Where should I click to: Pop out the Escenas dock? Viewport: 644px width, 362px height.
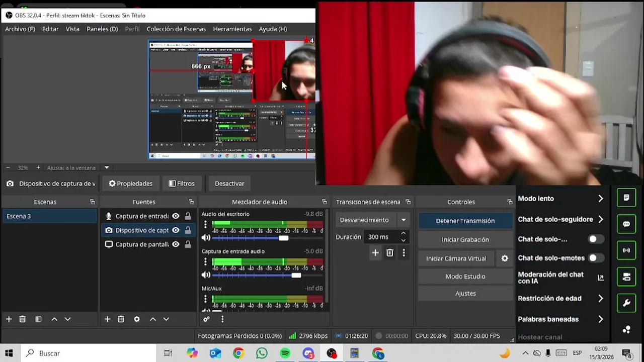tap(92, 202)
